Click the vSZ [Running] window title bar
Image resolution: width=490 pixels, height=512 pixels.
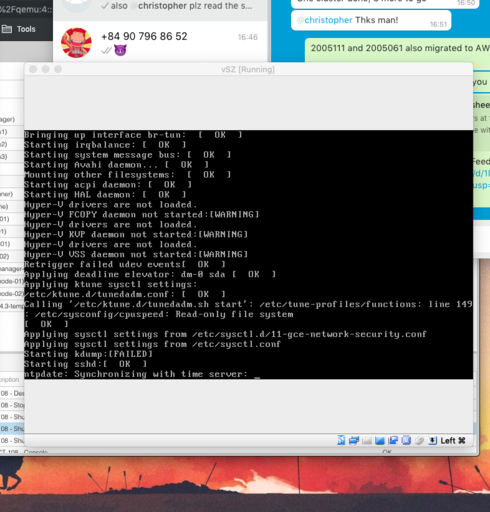pos(248,69)
